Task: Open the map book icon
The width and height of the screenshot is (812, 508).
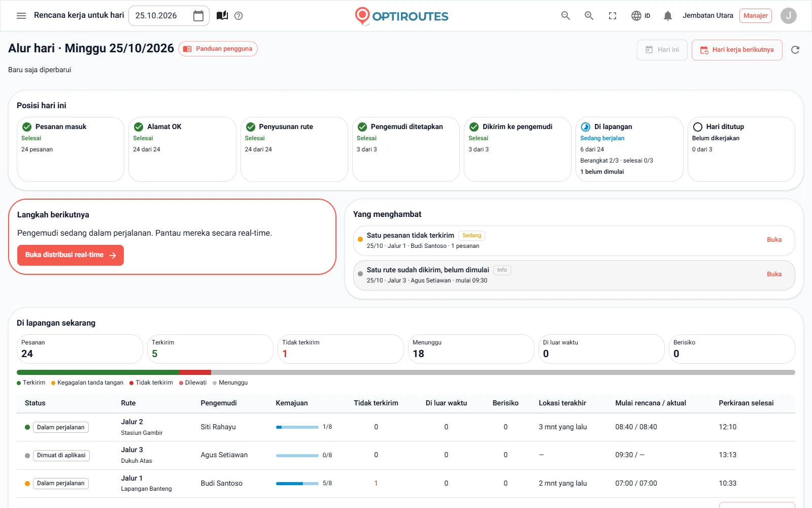Action: [222, 16]
